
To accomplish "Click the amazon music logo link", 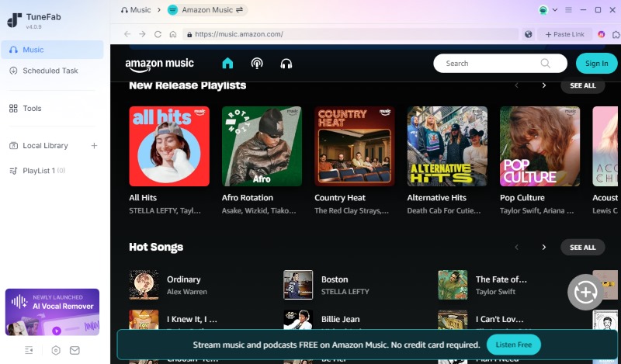I will [x=160, y=64].
